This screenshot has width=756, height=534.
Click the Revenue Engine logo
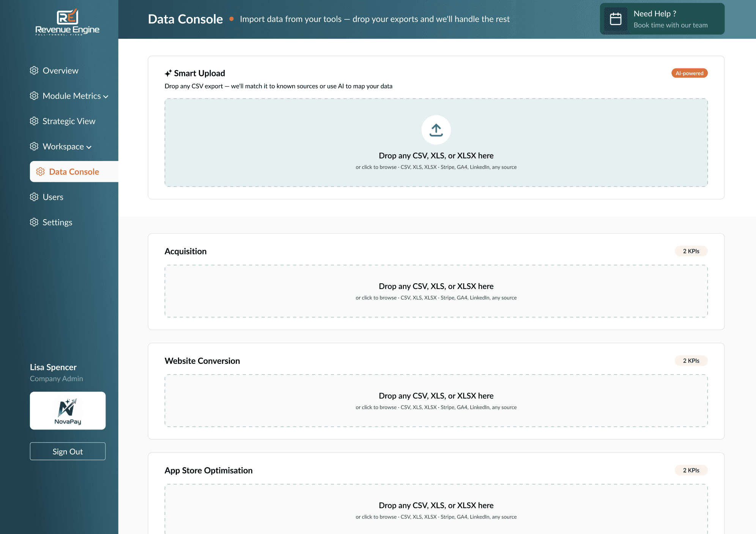pyautogui.click(x=68, y=22)
